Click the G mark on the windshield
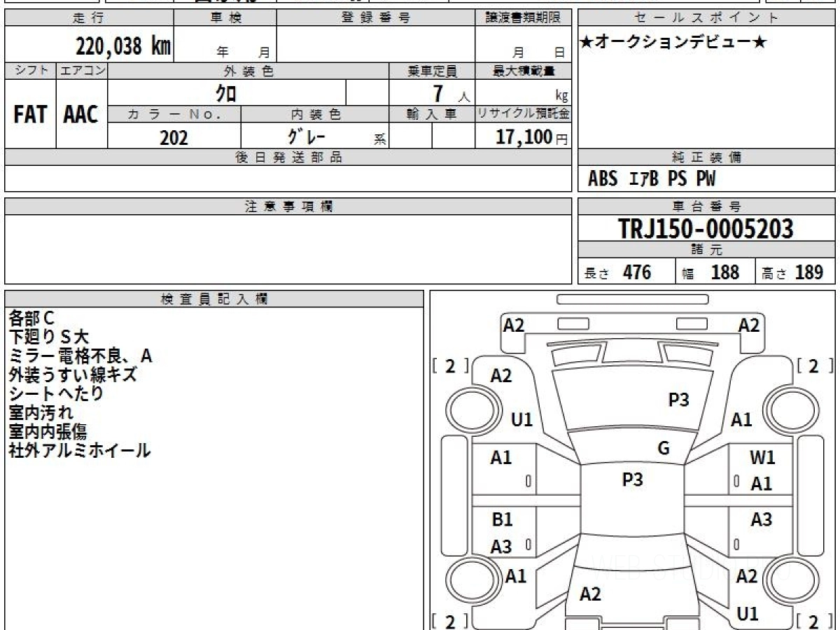840x630 pixels. (x=664, y=449)
